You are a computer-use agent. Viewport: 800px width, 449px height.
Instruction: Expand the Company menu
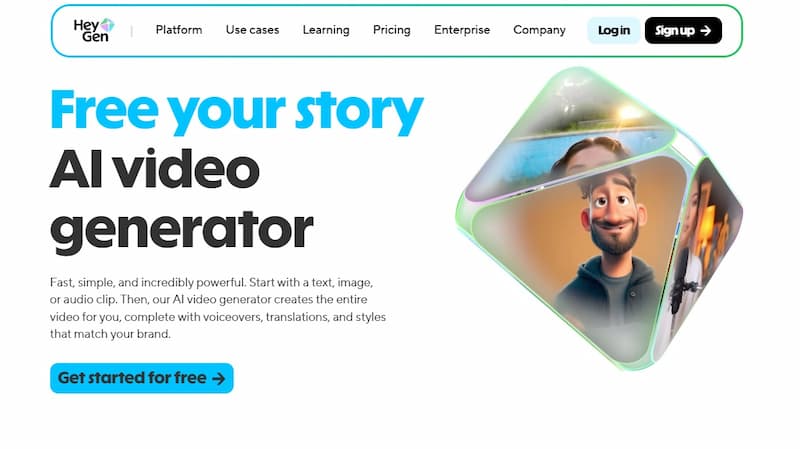pos(539,30)
